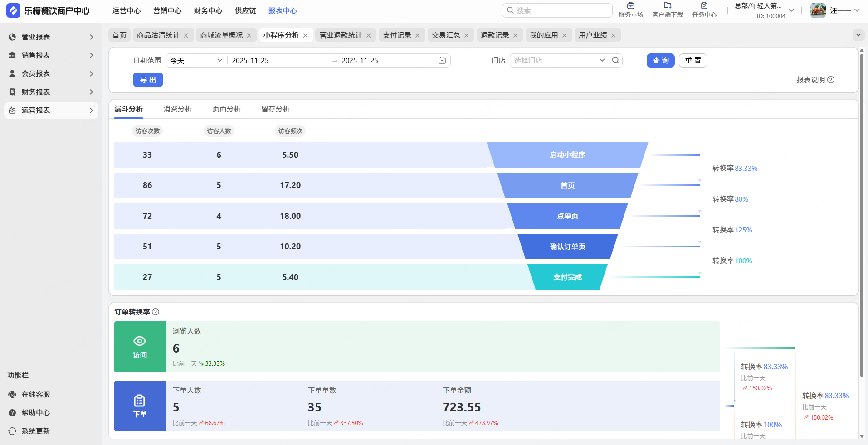This screenshot has width=868, height=445.
Task: Expand the 营业报表 submenu chevron
Action: click(x=92, y=37)
